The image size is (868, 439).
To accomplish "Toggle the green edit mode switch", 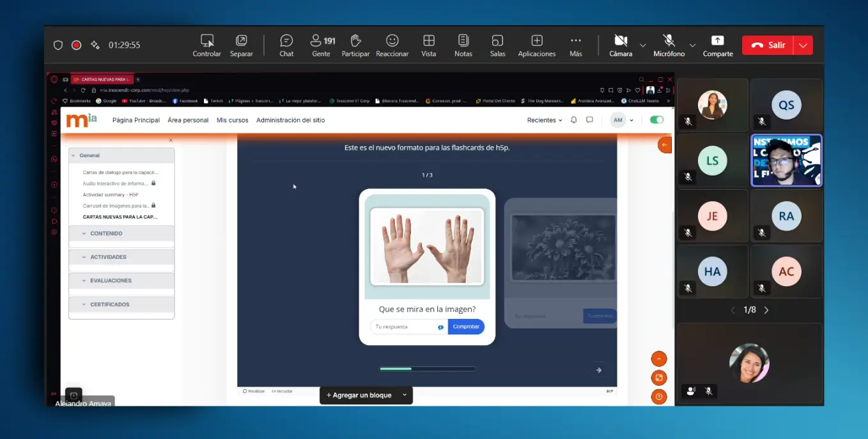I will click(656, 120).
